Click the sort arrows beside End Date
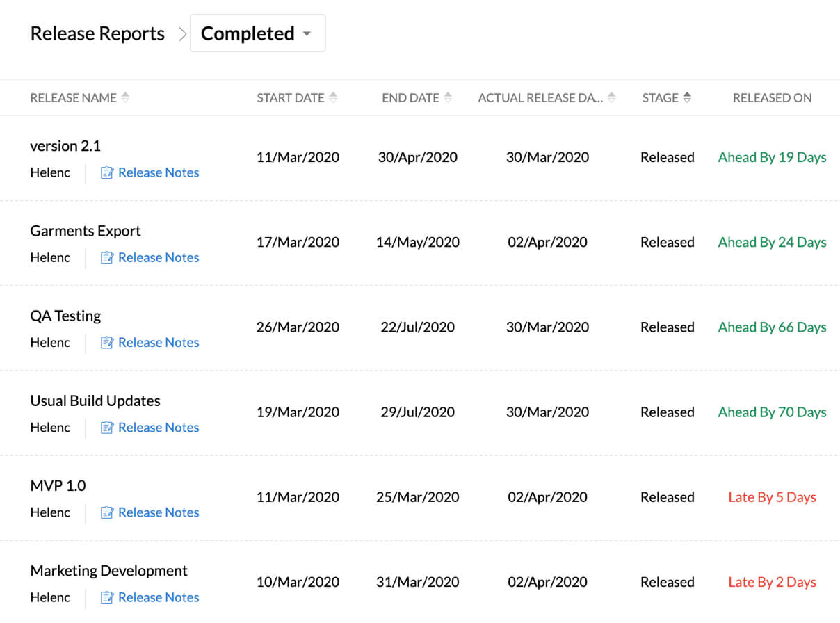The image size is (840, 623). (448, 98)
